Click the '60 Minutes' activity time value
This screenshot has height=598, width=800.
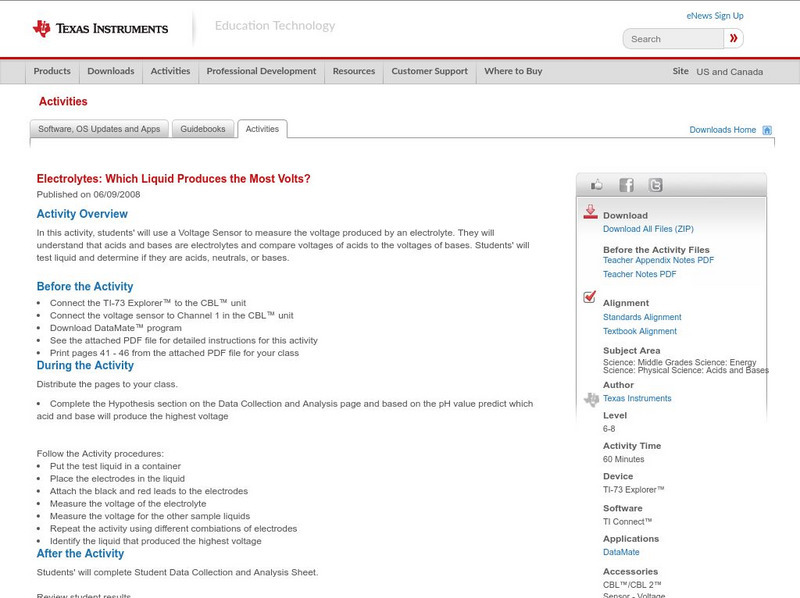click(x=623, y=459)
